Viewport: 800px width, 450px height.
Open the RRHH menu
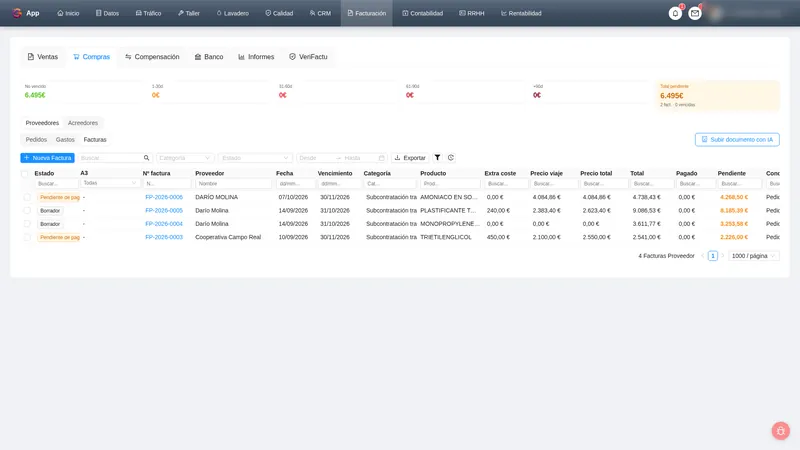472,13
